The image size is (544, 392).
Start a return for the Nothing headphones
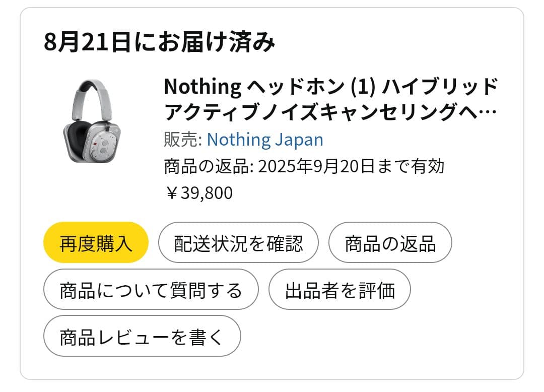click(390, 242)
